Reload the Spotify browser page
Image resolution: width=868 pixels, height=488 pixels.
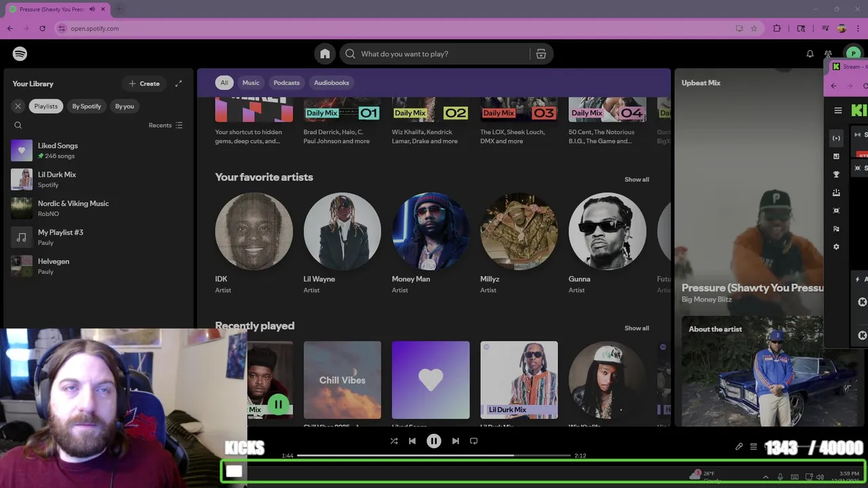[42, 28]
